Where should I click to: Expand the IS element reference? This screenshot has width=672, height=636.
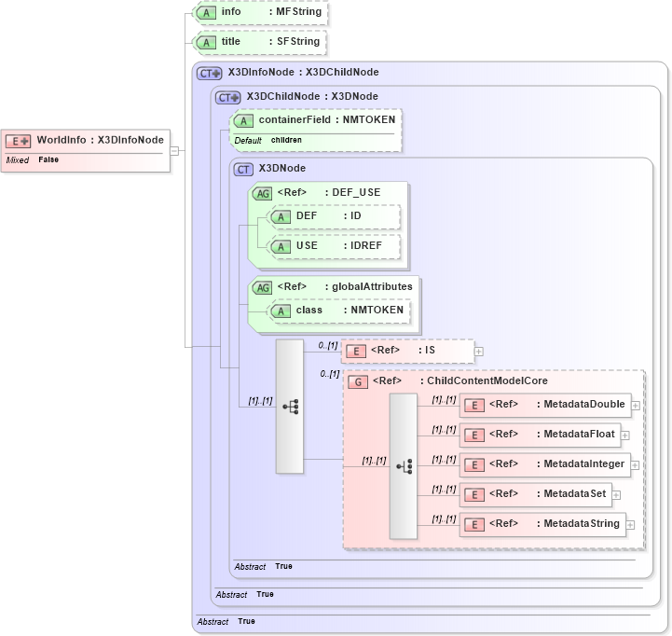click(x=479, y=352)
